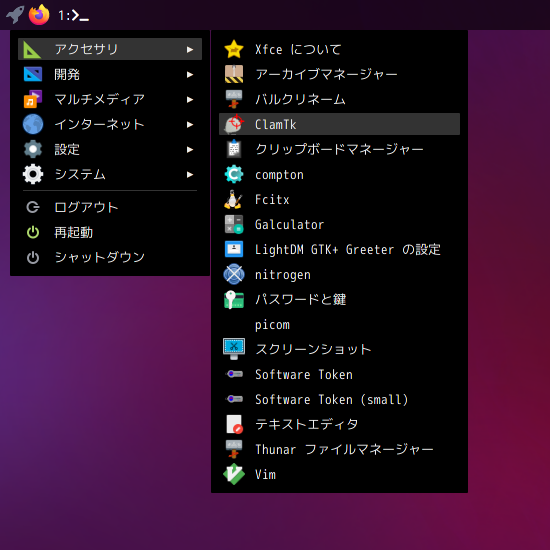Screen dimensions: 550x550
Task: Open アーカイブマネージャー menu entry
Action: click(339, 74)
